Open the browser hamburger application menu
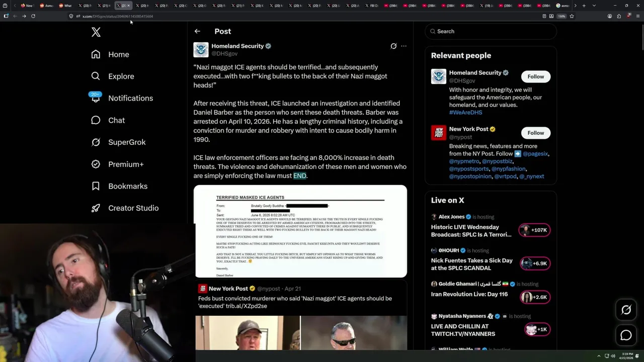The image size is (644, 362). [x=638, y=16]
